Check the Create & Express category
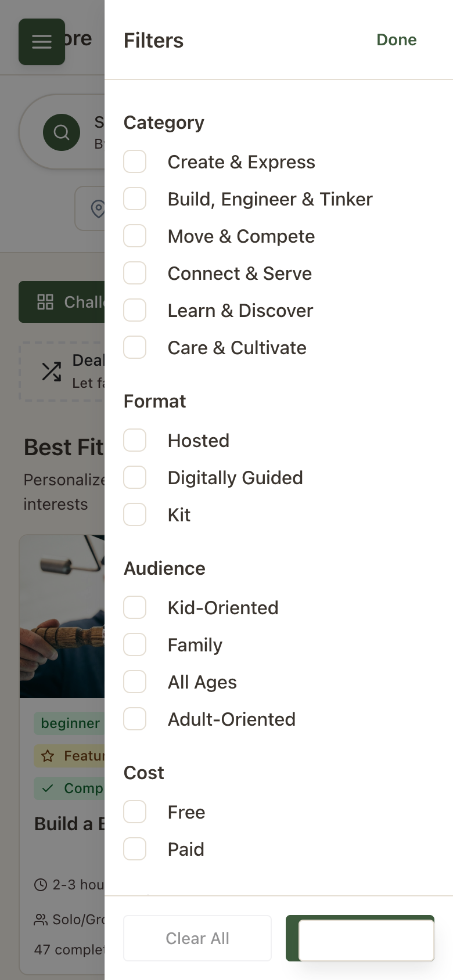The height and width of the screenshot is (980, 453). click(x=134, y=161)
